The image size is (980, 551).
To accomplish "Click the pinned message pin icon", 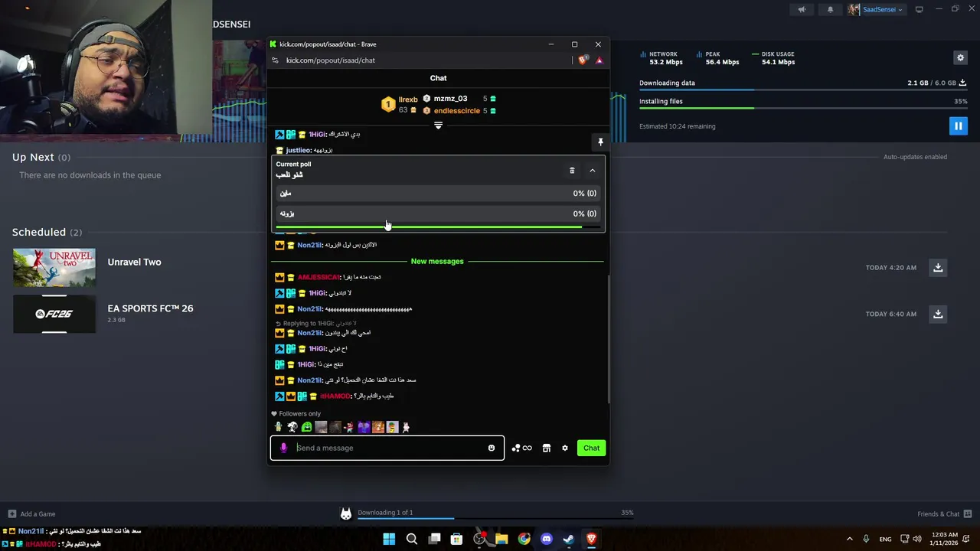I will tap(600, 142).
